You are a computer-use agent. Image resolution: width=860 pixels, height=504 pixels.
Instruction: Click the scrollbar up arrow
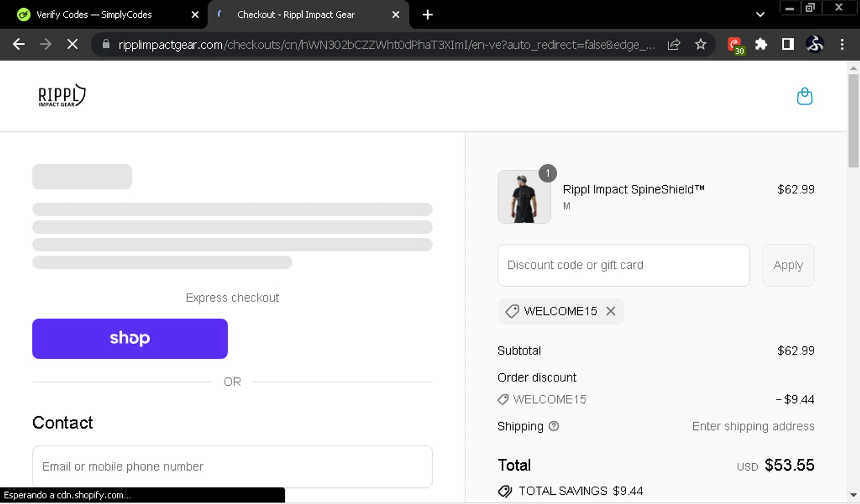pos(853,68)
